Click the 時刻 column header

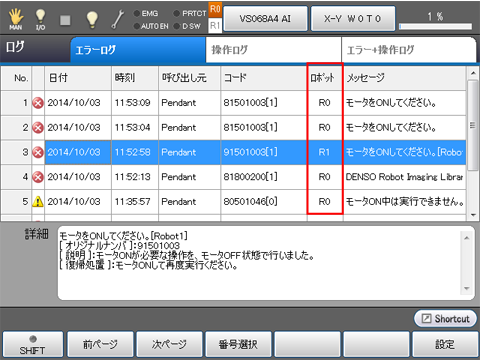click(135, 78)
